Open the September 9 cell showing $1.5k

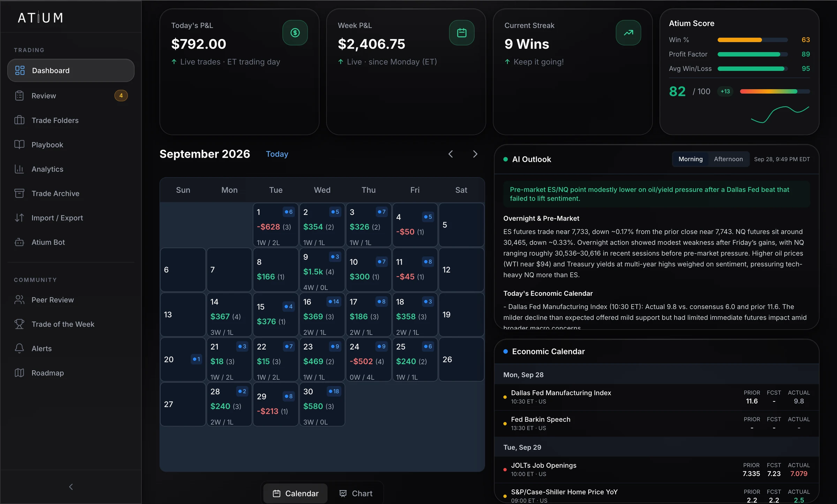coord(322,270)
